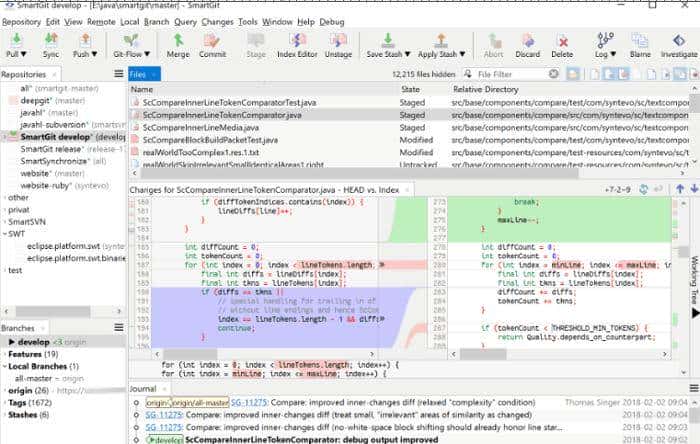The width and height of the screenshot is (700, 444).
Task: Click the Investigate toolbar icon
Action: click(x=679, y=40)
